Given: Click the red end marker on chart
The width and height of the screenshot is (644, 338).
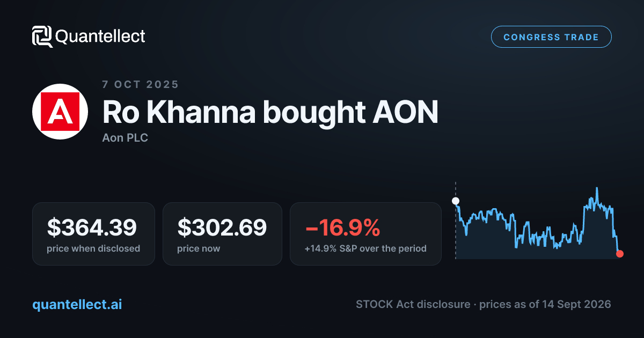Looking at the screenshot, I should click(x=620, y=254).
